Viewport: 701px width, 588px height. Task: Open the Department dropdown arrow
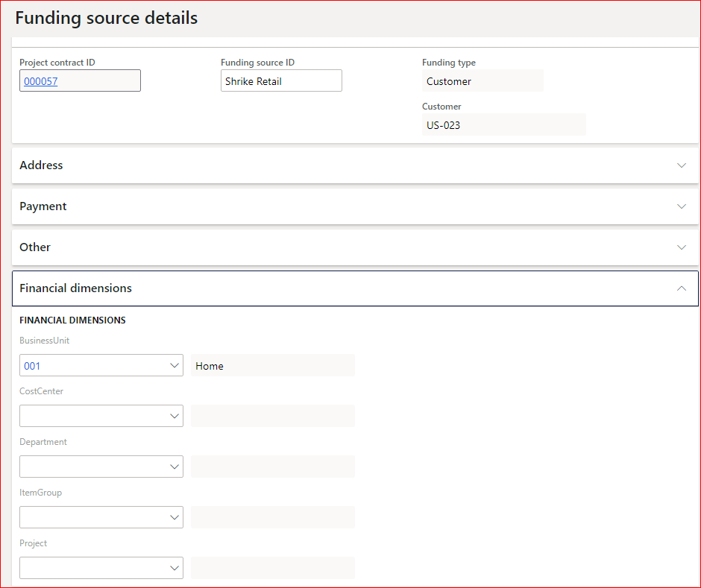click(x=175, y=467)
